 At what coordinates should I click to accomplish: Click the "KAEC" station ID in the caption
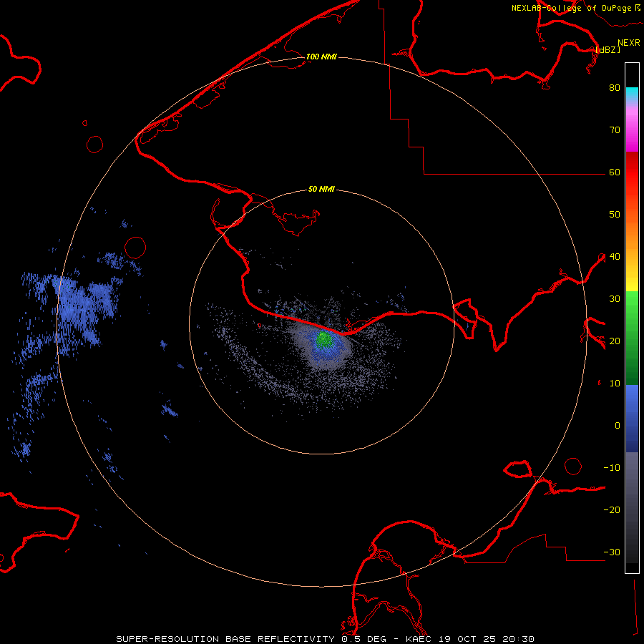(419, 639)
